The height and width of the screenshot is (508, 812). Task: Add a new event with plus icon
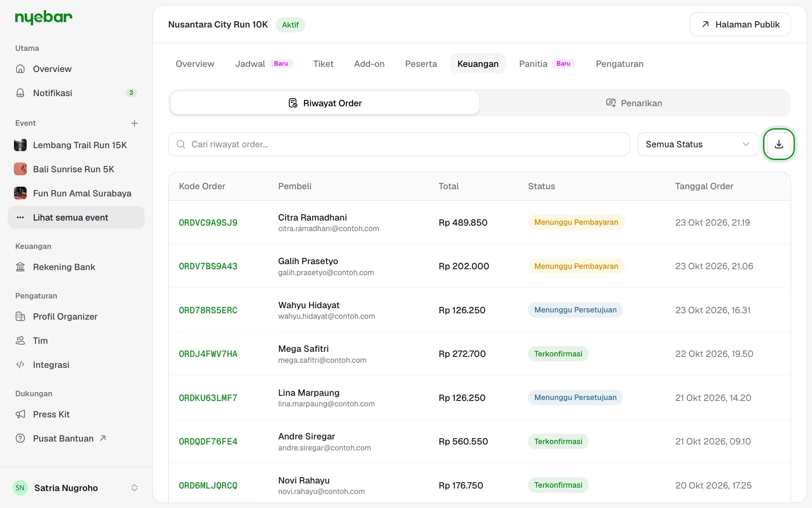click(134, 123)
